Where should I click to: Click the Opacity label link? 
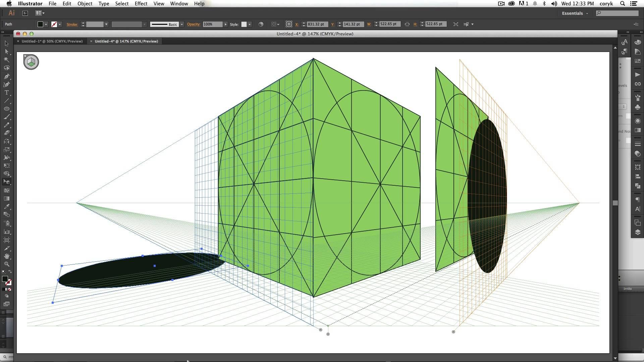click(194, 24)
